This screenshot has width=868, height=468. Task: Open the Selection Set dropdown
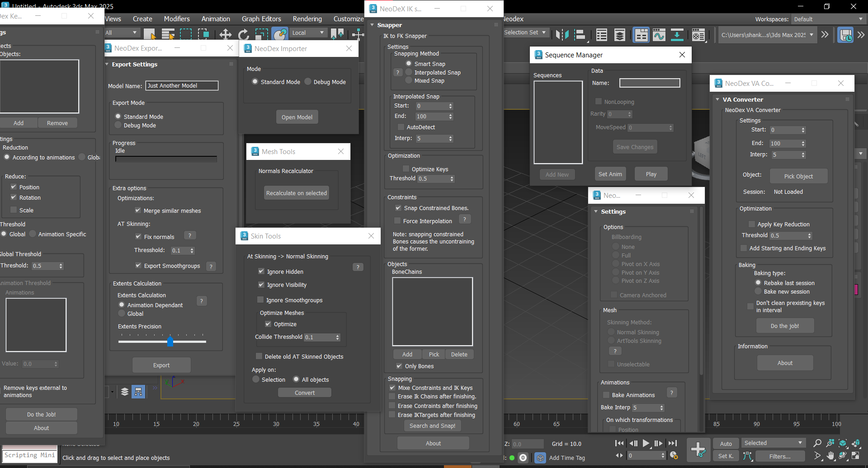[x=526, y=33]
